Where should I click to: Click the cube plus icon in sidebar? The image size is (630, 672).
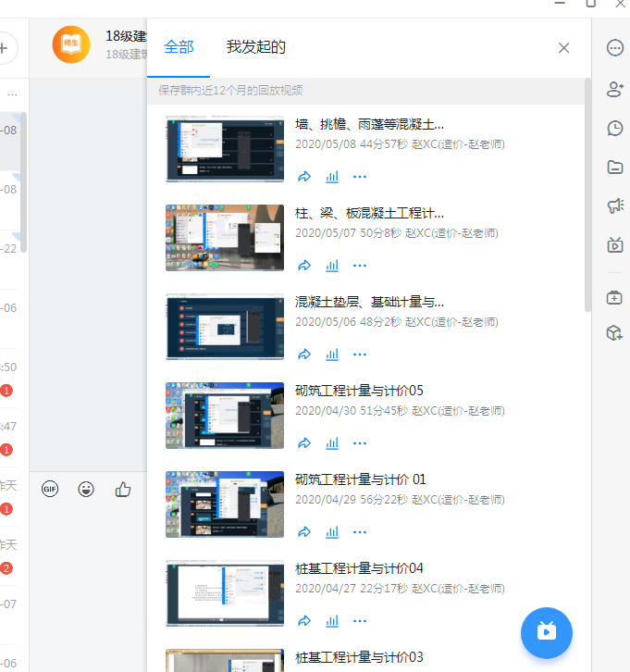[614, 332]
